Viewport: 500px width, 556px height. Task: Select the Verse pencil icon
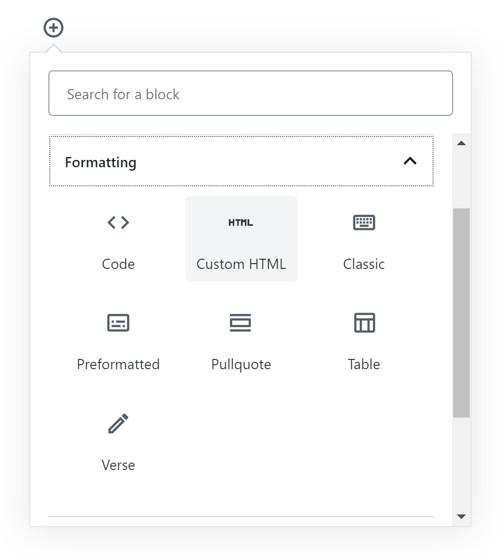(x=118, y=423)
